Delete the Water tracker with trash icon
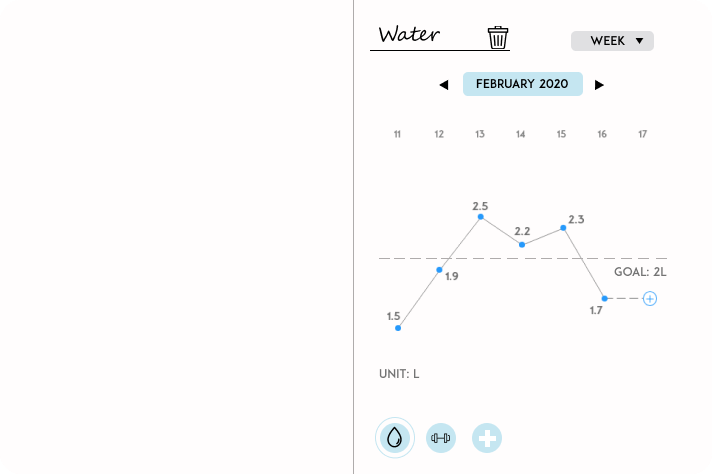The image size is (712, 474). tap(498, 37)
